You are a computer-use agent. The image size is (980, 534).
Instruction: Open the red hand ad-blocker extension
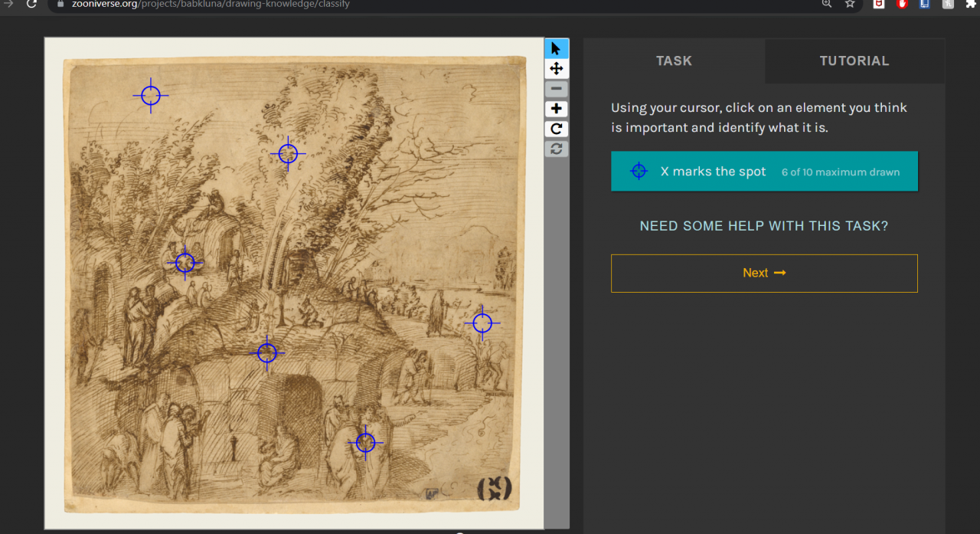[x=902, y=4]
